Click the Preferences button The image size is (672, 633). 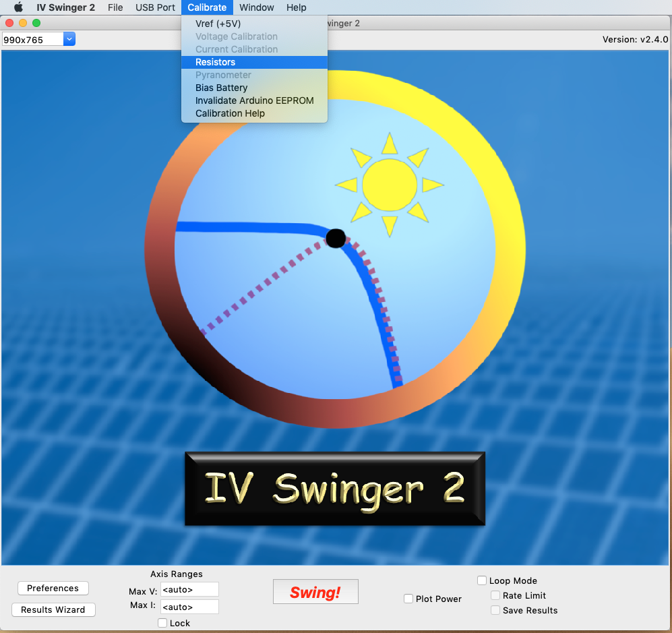tap(53, 588)
